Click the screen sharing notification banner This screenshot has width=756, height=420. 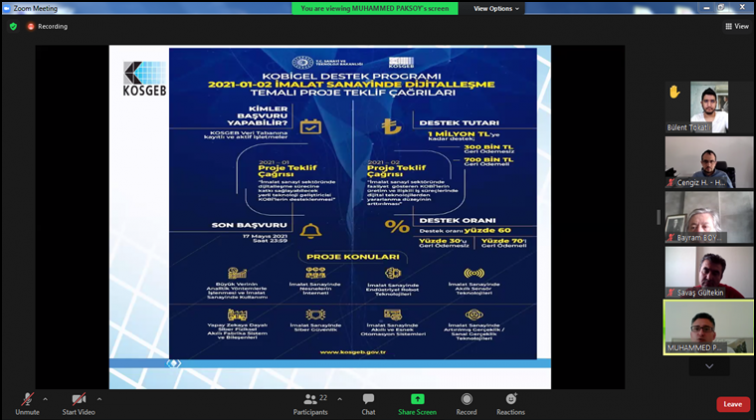tap(376, 8)
